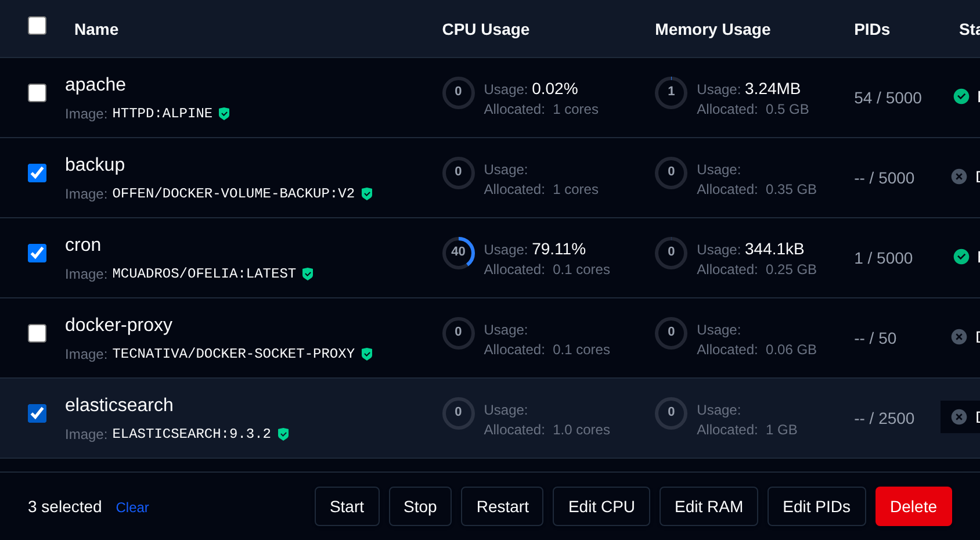Image resolution: width=980 pixels, height=540 pixels.
Task: Check the apache container checkbox
Action: coord(37,93)
